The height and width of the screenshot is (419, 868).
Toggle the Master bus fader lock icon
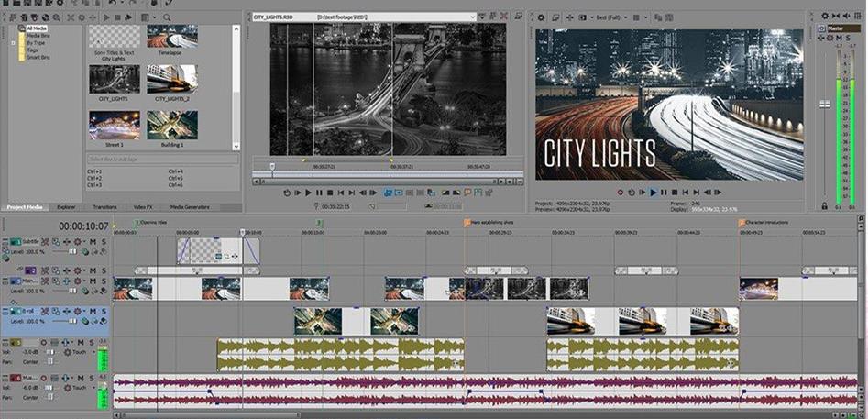pos(824,206)
